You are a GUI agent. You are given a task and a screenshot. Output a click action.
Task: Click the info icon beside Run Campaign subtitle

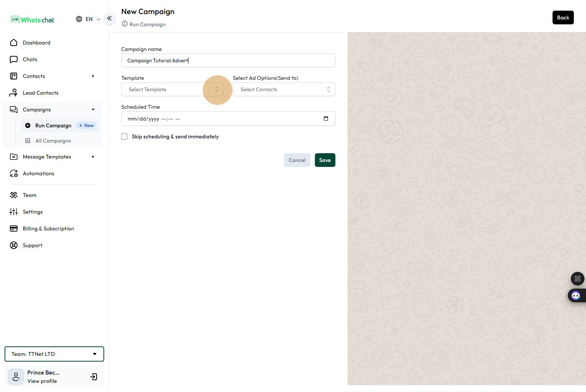124,24
